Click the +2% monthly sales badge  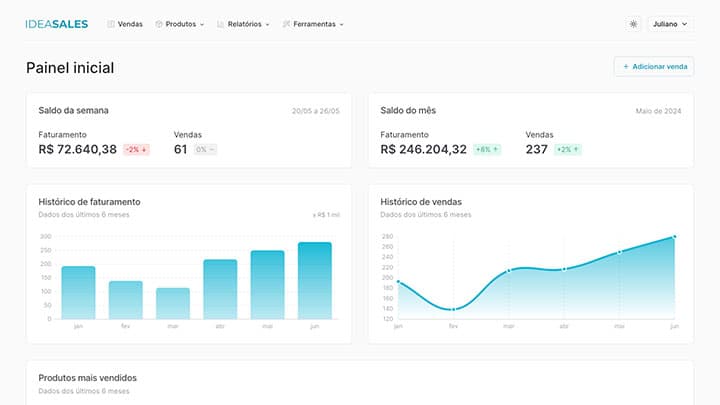(x=568, y=150)
